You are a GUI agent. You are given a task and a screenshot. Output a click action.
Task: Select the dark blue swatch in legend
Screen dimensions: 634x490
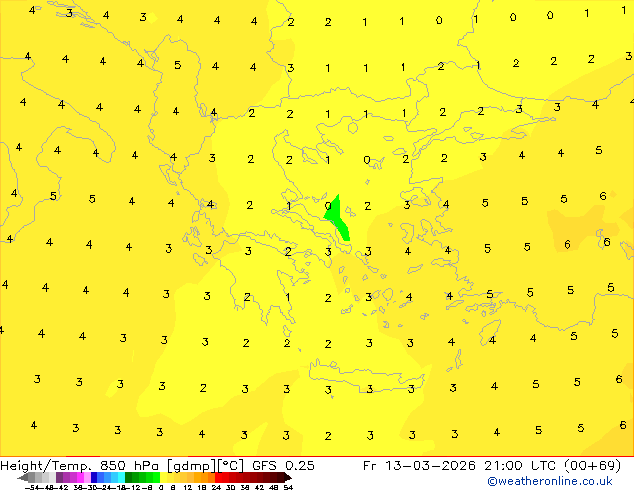click(x=94, y=477)
